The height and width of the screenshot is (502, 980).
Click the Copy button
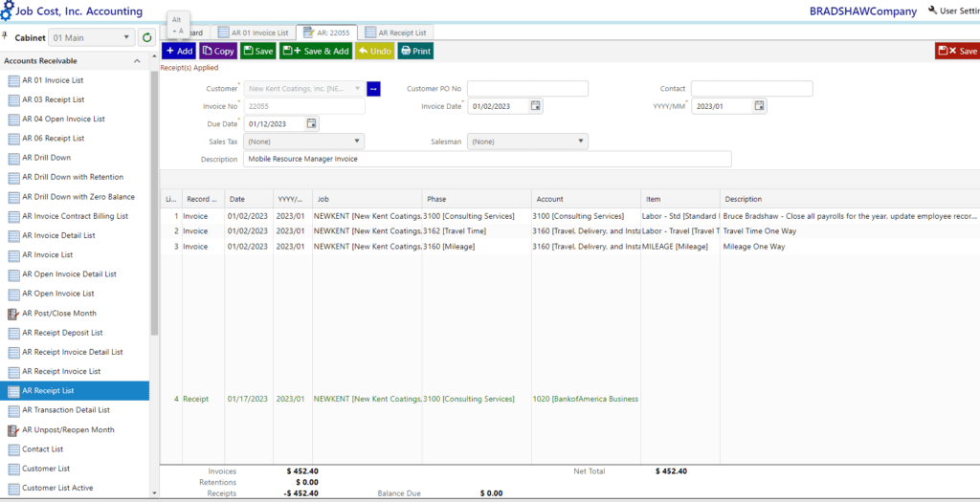click(x=218, y=52)
